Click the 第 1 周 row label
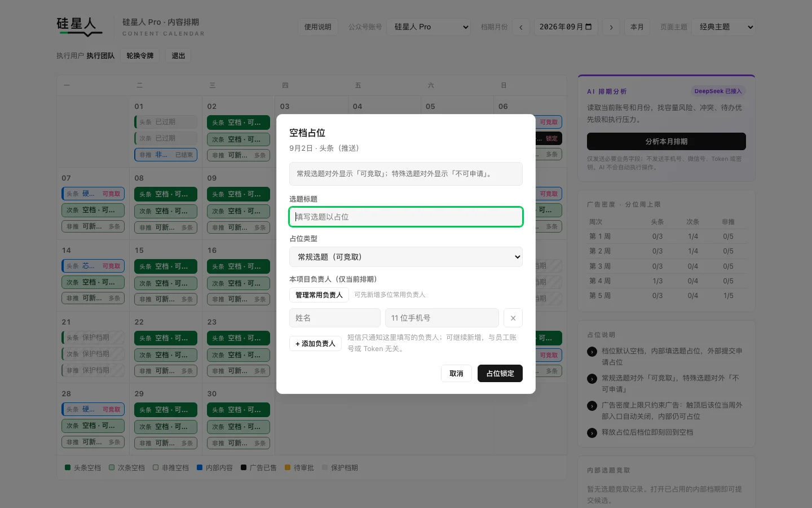812x508 pixels. pos(600,237)
